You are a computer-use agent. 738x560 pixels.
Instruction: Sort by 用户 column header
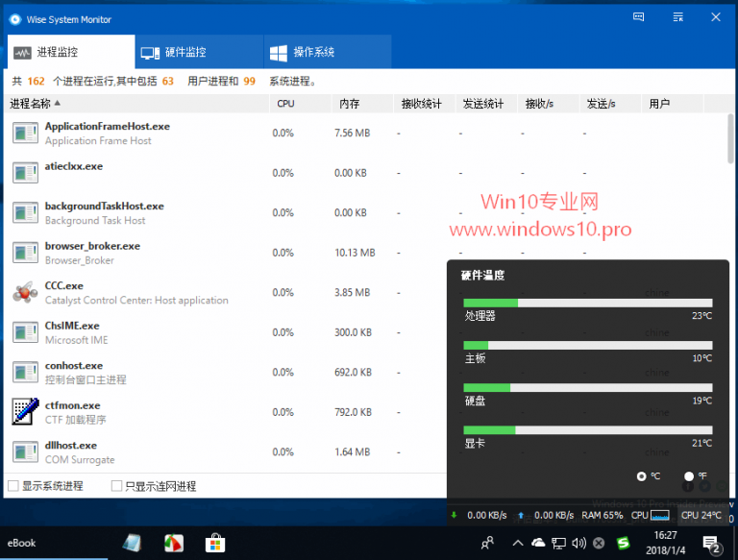(x=673, y=104)
